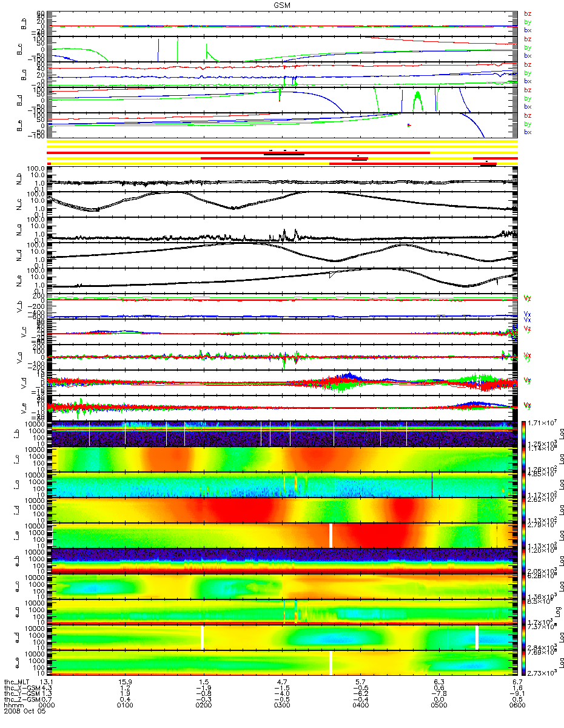Select the 0000 time tick label
This screenshot has width=564, height=728.
[47, 706]
